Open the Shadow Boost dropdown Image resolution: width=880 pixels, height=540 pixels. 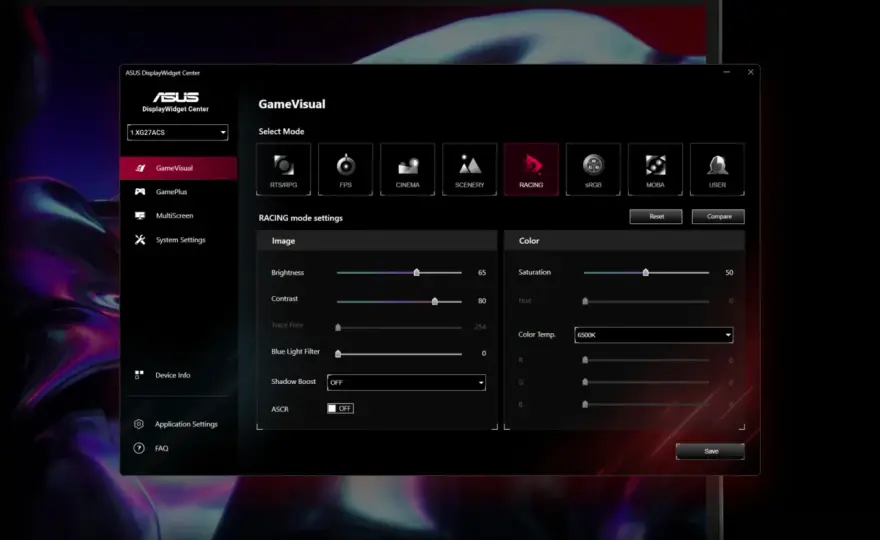(x=406, y=382)
